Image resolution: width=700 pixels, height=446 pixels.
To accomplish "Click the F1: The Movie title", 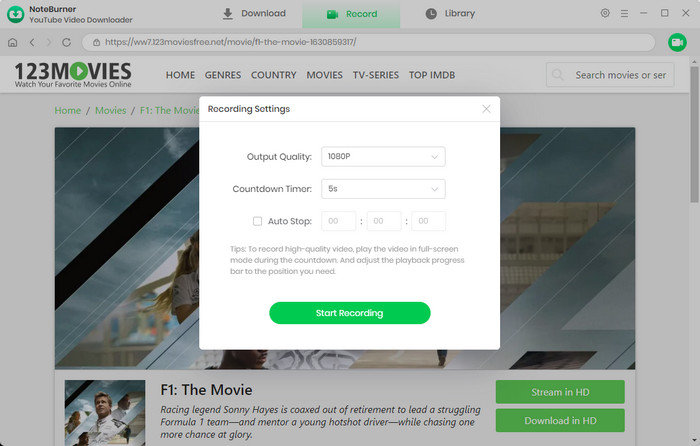I will [x=206, y=390].
